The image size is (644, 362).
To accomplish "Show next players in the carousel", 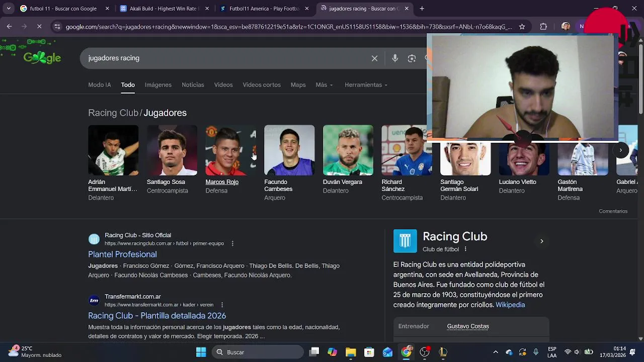I will pyautogui.click(x=621, y=150).
